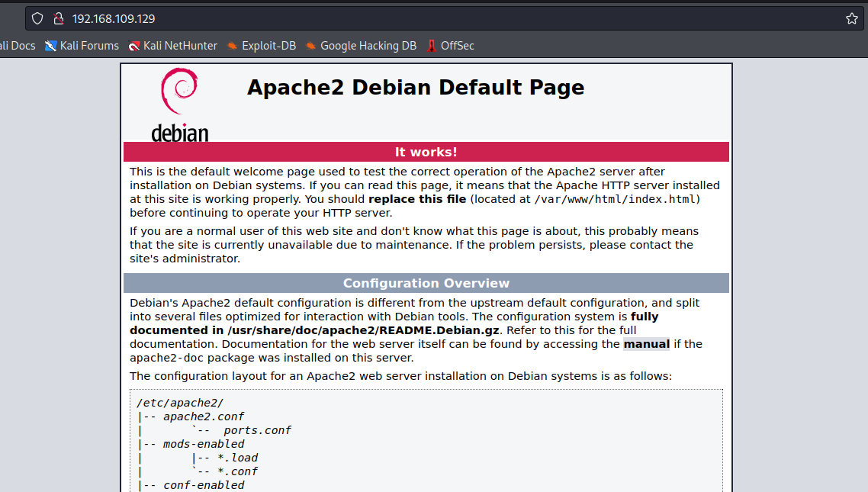
Task: Click the Kali Forums bookmark icon
Action: (50, 46)
